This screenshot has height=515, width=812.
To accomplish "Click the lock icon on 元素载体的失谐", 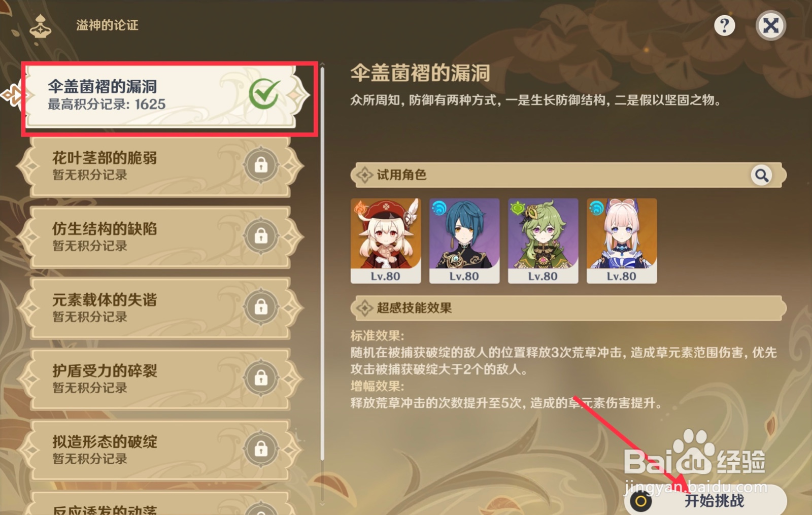I will click(261, 307).
